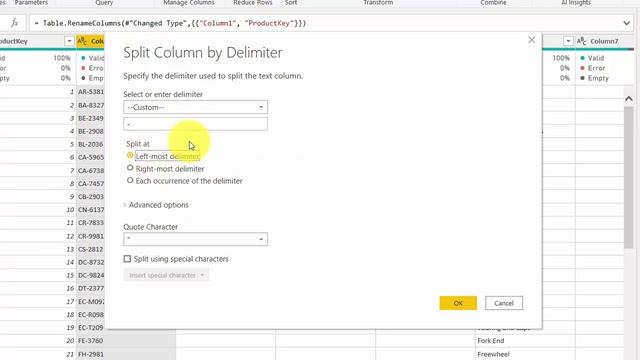Click the custom delimiter text field
Viewport: 640px width, 360px height.
point(196,124)
